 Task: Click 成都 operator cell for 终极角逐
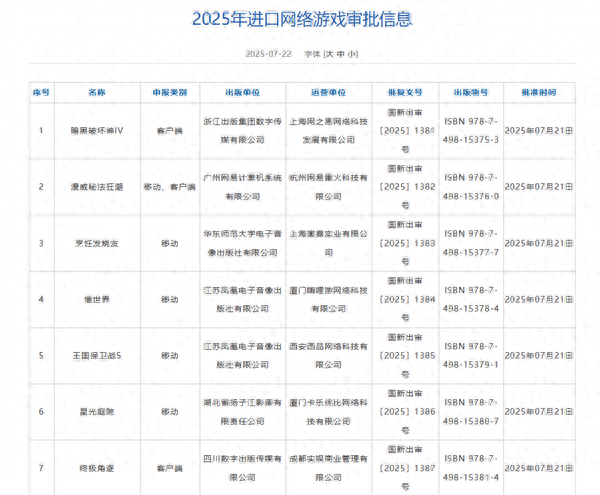[328, 468]
